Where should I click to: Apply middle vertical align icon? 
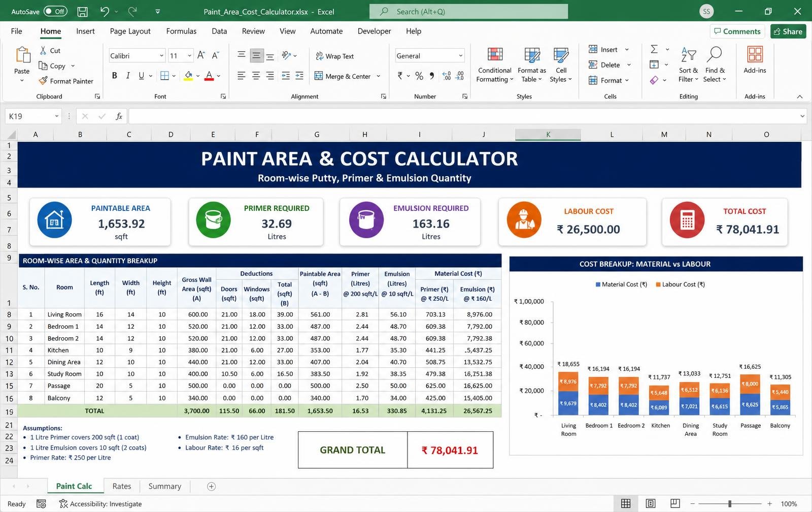pyautogui.click(x=256, y=55)
